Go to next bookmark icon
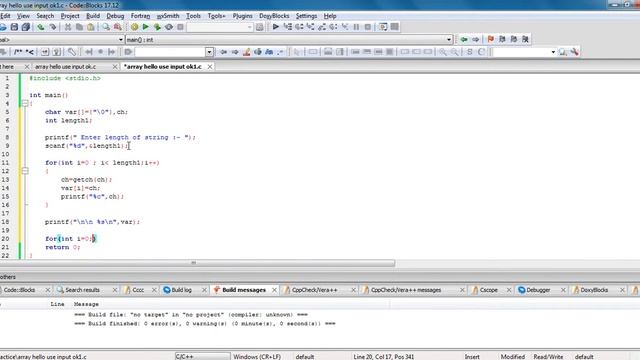This screenshot has height=360, width=640. point(514,39)
